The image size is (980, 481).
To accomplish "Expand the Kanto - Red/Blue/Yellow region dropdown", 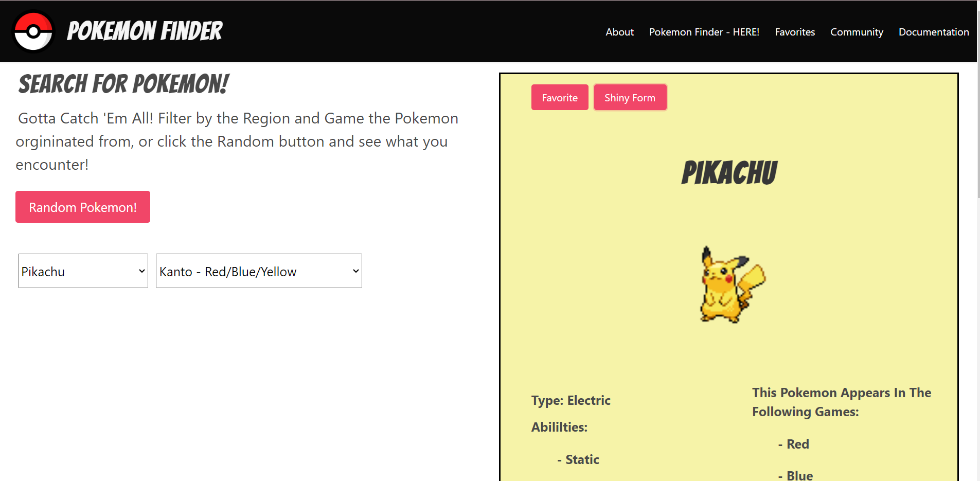I will point(259,271).
